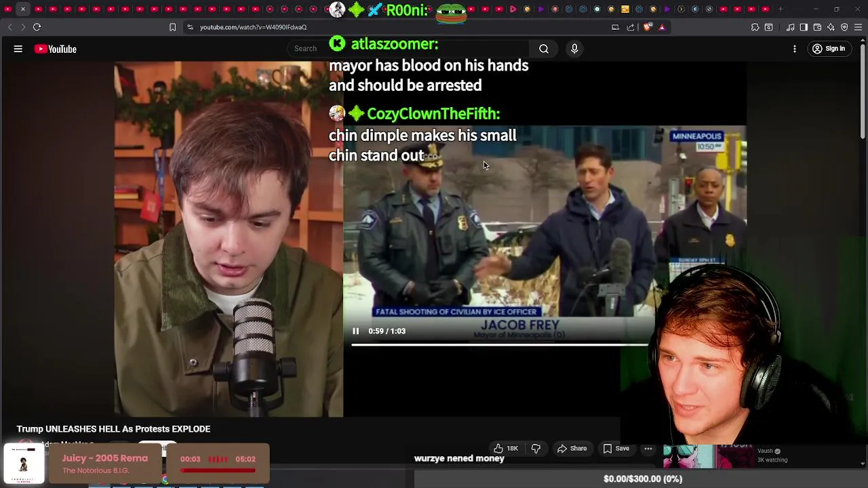
Task: Open site settings icon beside URL
Action: (191, 27)
